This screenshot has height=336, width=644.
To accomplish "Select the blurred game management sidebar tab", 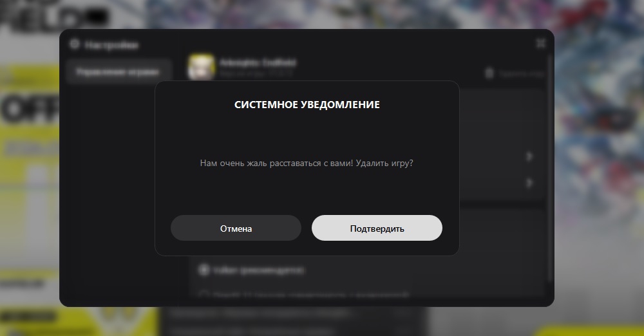I will click(118, 72).
